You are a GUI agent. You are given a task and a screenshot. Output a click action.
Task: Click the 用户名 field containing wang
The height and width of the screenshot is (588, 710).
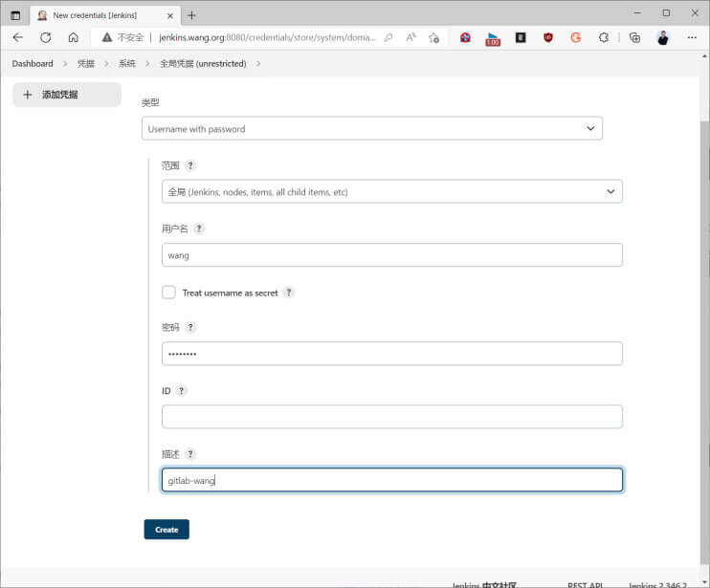pyautogui.click(x=391, y=255)
